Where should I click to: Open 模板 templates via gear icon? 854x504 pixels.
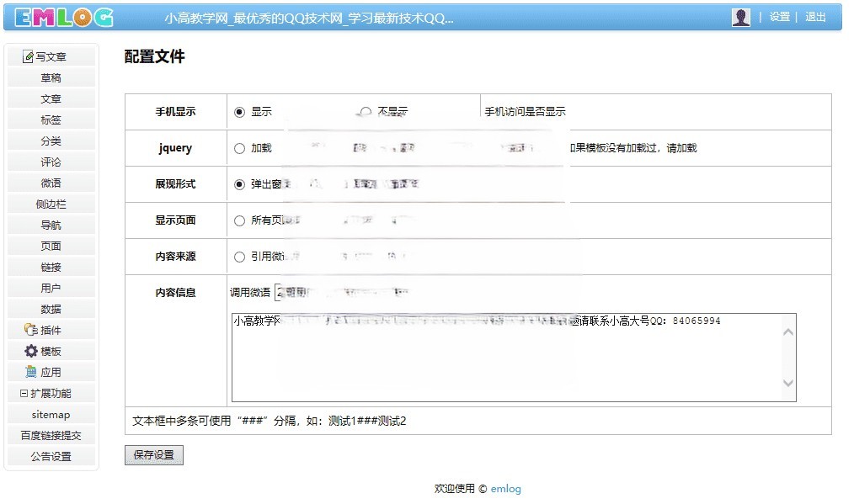[31, 351]
